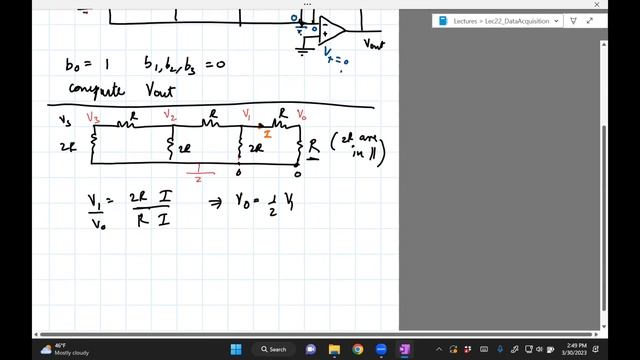Open File Explorer from taskbar
The image size is (640, 360).
(x=334, y=349)
